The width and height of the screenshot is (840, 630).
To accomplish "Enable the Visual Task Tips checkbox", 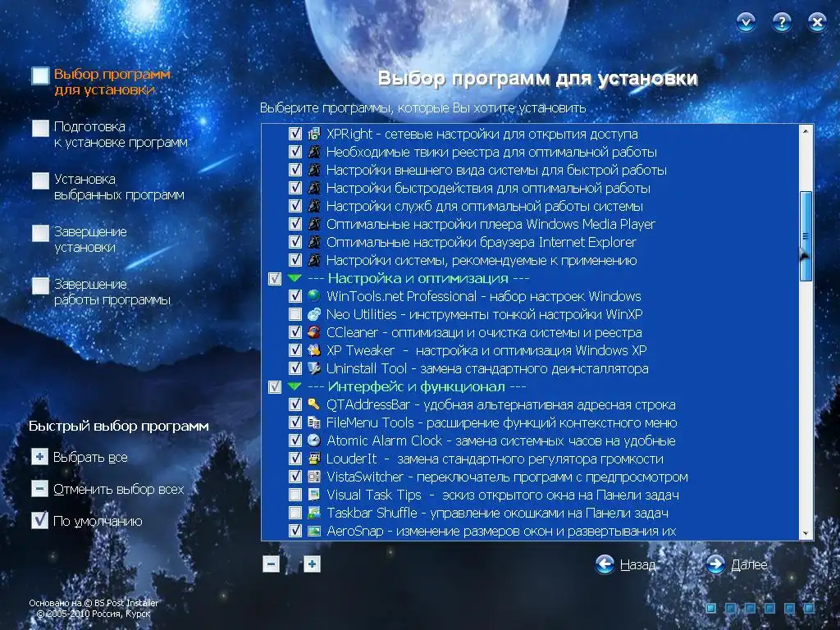I will click(295, 495).
